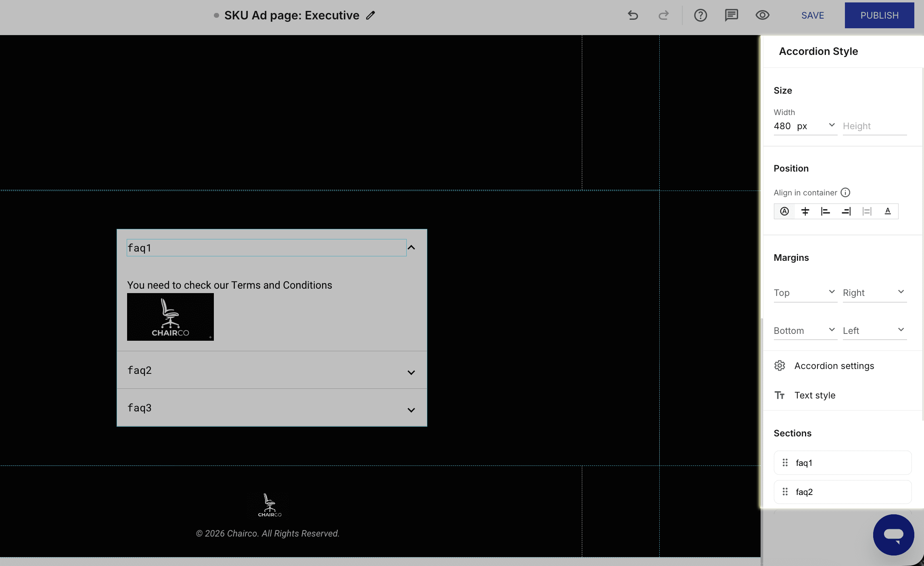The height and width of the screenshot is (566, 924).
Task: Click the Accordion settings gear icon
Action: pos(780,366)
